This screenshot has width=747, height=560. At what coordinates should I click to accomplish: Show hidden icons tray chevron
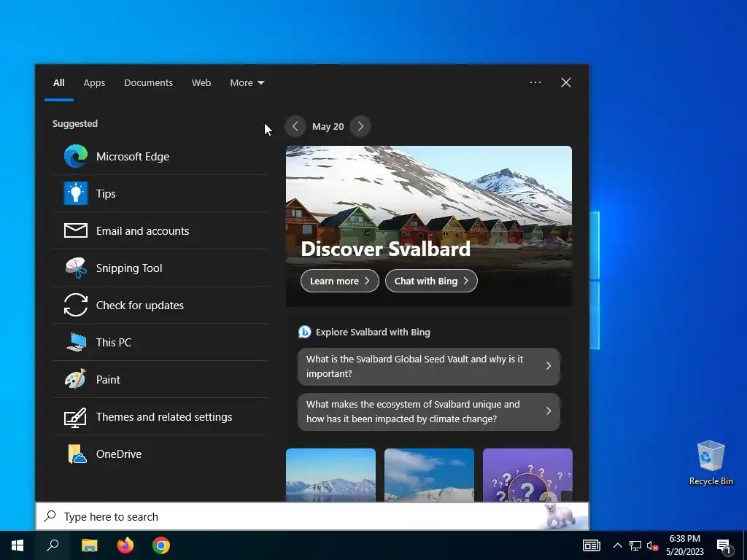point(617,545)
